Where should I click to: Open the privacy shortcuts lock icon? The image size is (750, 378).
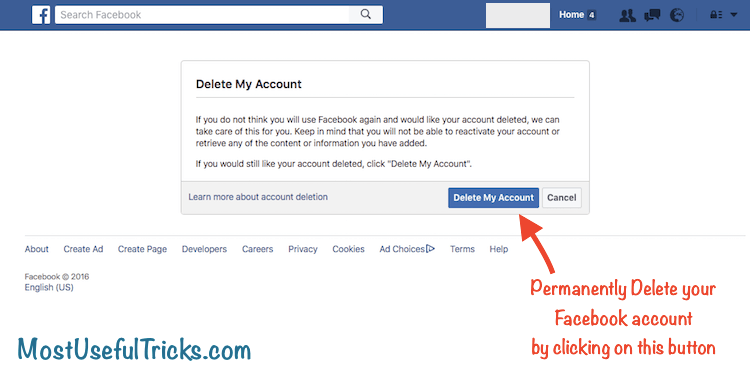point(716,15)
